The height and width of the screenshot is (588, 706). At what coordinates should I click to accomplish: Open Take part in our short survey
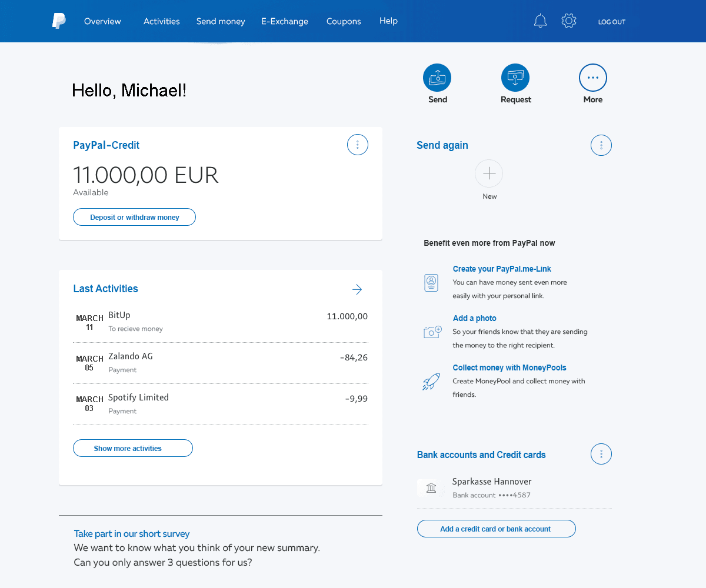(132, 534)
